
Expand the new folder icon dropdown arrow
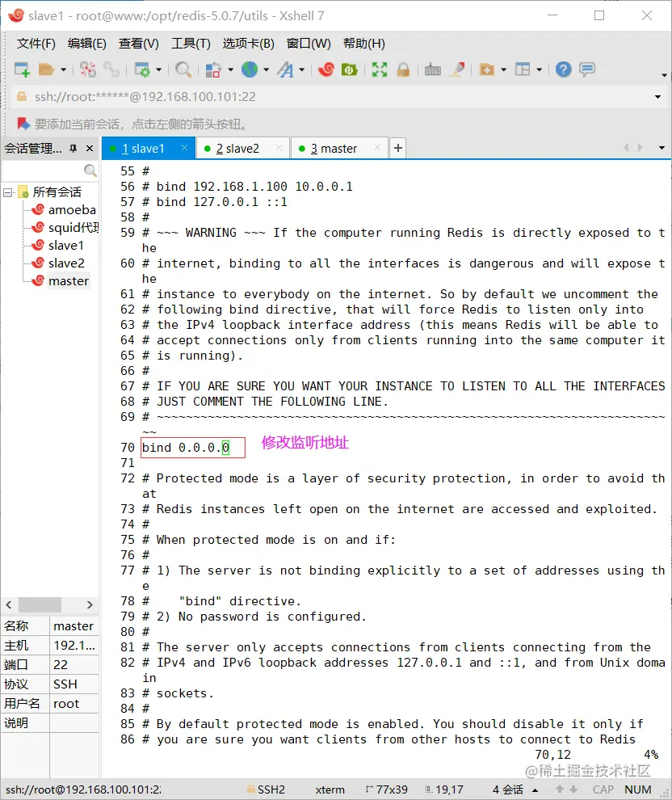pyautogui.click(x=504, y=69)
